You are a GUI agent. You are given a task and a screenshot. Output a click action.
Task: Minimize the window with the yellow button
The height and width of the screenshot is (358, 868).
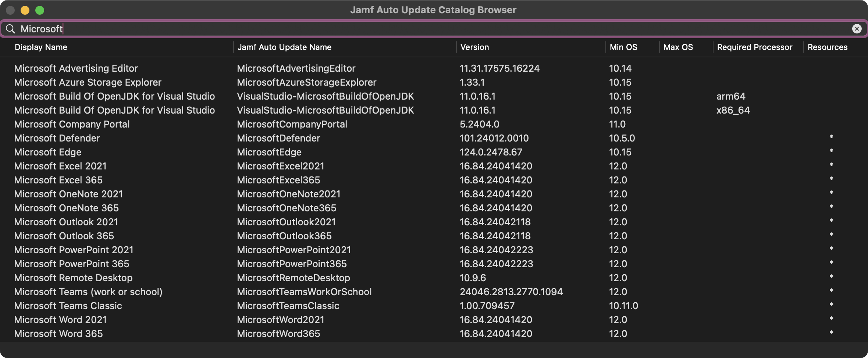tap(25, 10)
